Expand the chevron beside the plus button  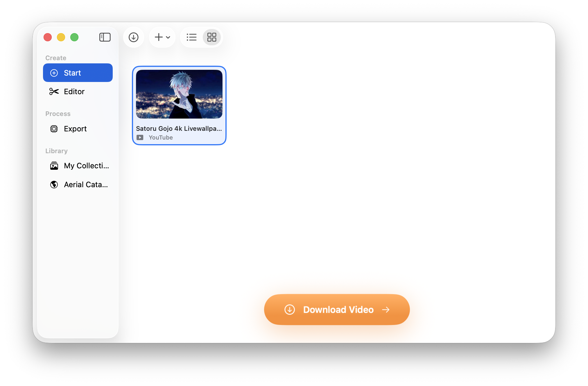point(168,37)
